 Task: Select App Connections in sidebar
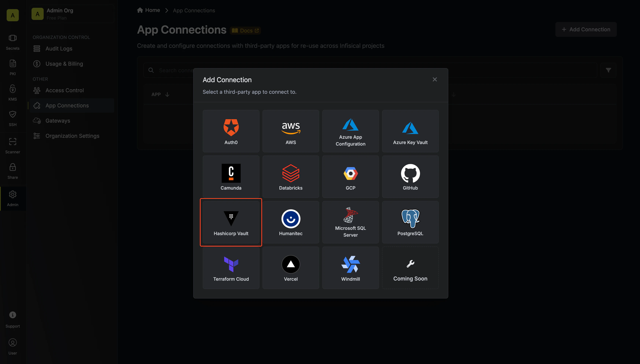[x=72, y=106]
